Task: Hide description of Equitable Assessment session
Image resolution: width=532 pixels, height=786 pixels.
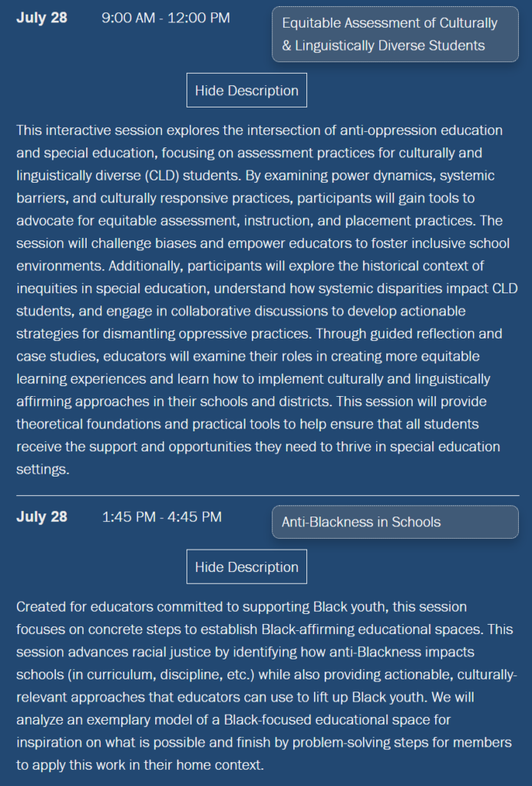Action: (246, 91)
